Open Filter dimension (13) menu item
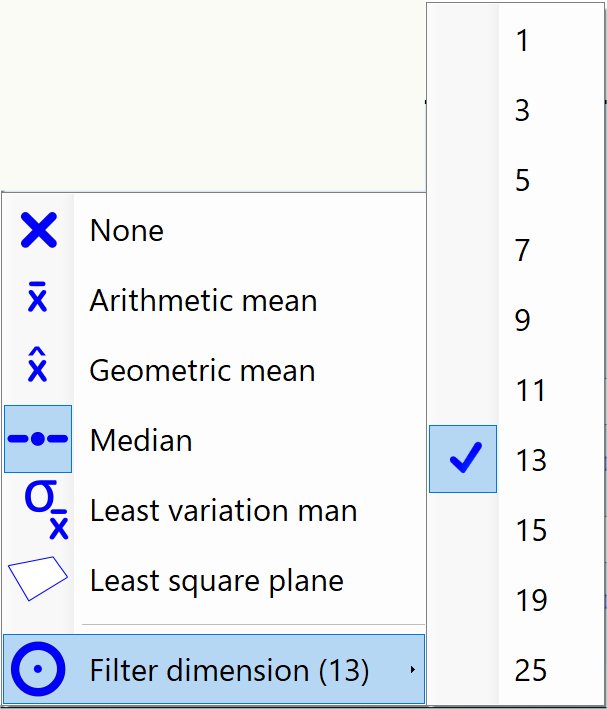This screenshot has height=709, width=607. (x=229, y=670)
